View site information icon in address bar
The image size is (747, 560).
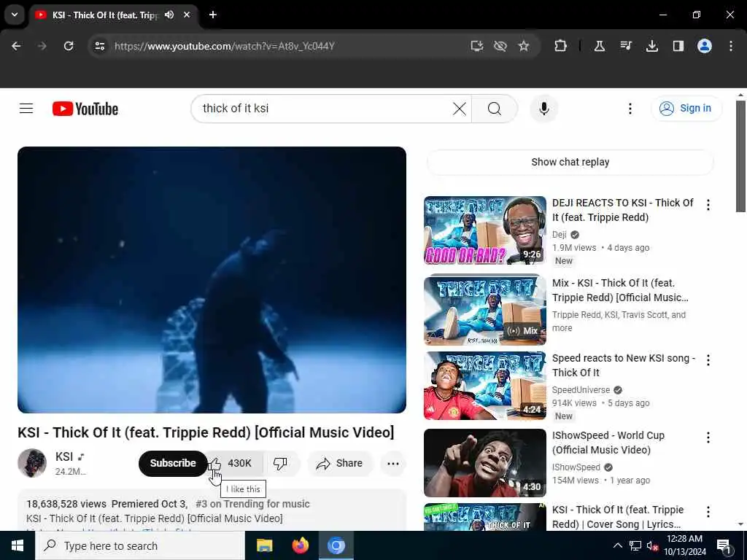99,46
